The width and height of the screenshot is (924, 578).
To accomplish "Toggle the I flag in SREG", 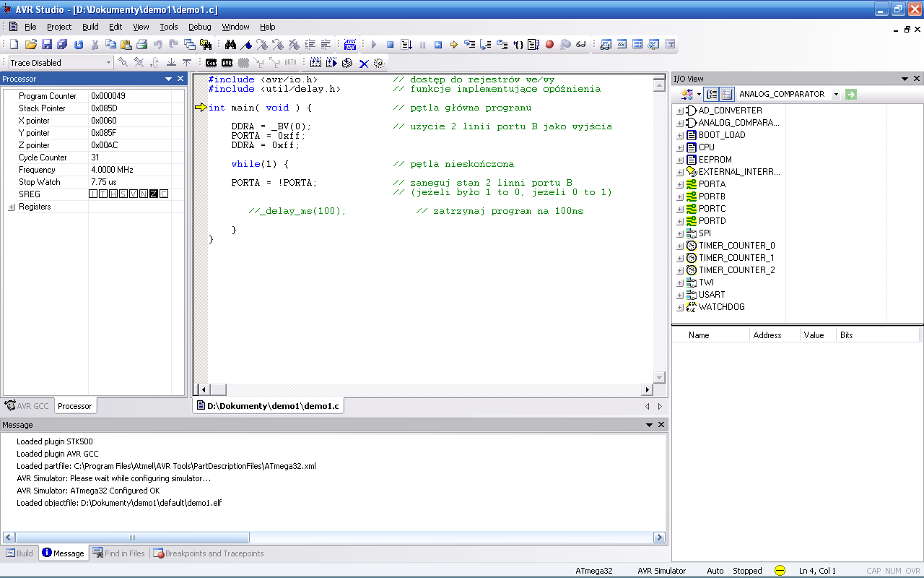I will tap(93, 194).
